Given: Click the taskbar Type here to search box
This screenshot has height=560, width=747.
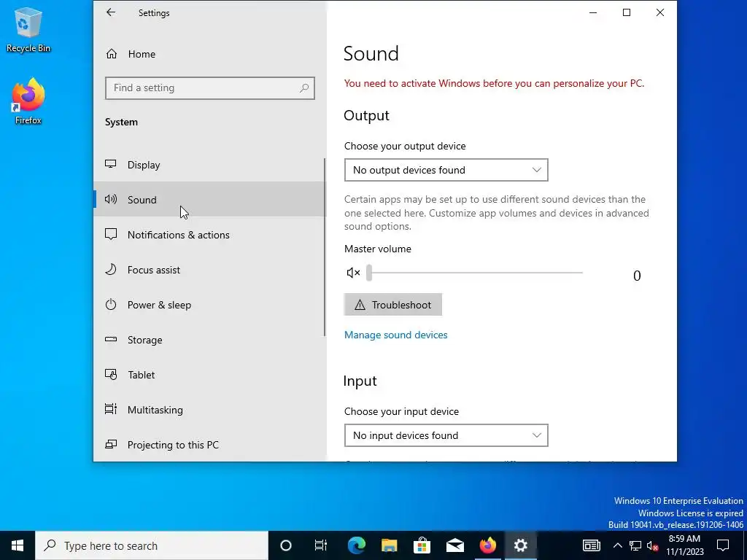Looking at the screenshot, I should pyautogui.click(x=152, y=545).
